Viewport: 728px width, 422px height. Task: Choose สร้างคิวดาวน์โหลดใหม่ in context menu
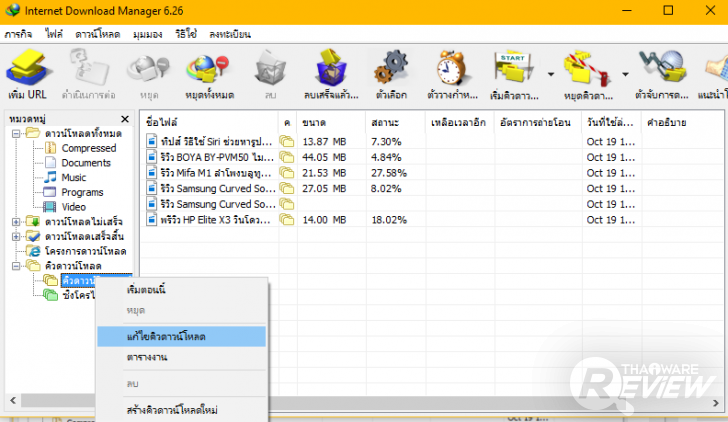(182, 410)
